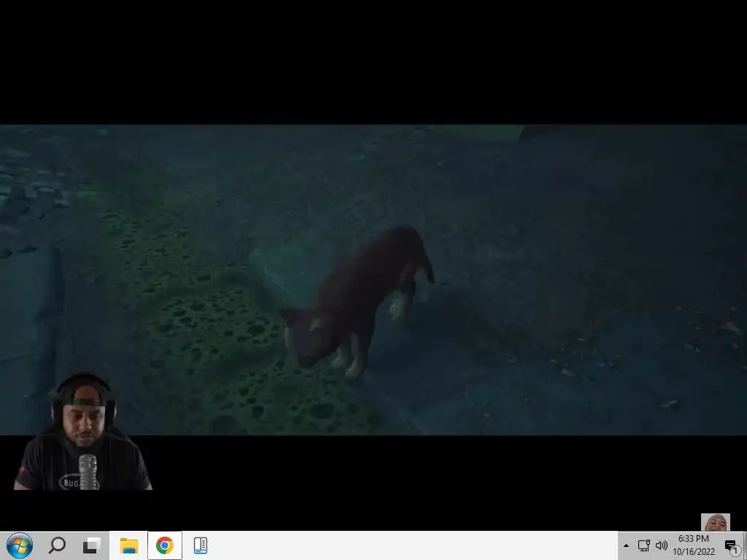
Task: Open volume control speaker icon
Action: pos(661,545)
